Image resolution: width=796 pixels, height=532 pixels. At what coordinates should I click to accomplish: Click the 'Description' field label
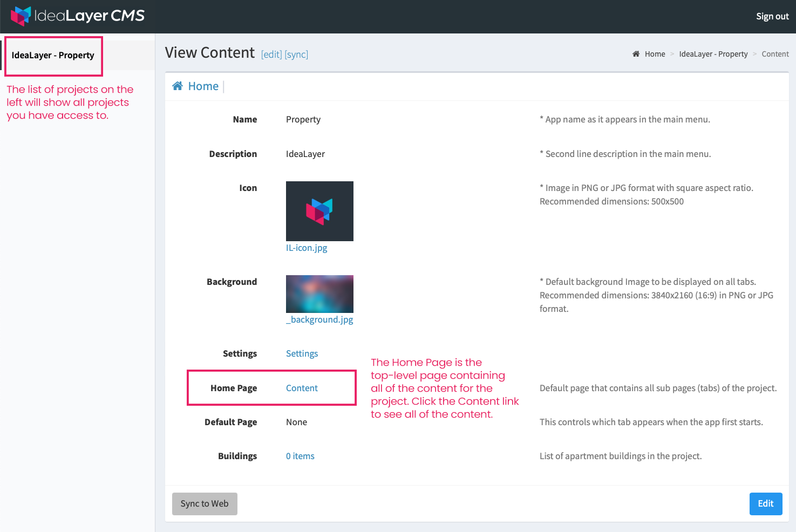(233, 154)
